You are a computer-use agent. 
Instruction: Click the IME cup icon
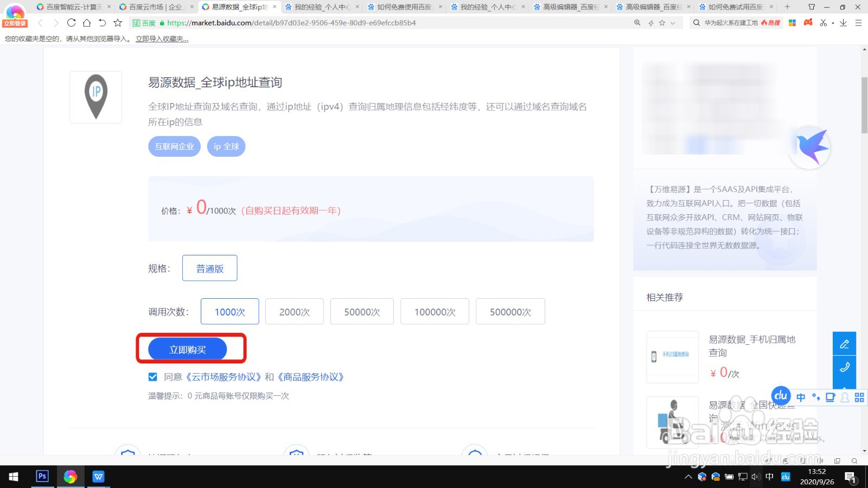click(x=830, y=397)
